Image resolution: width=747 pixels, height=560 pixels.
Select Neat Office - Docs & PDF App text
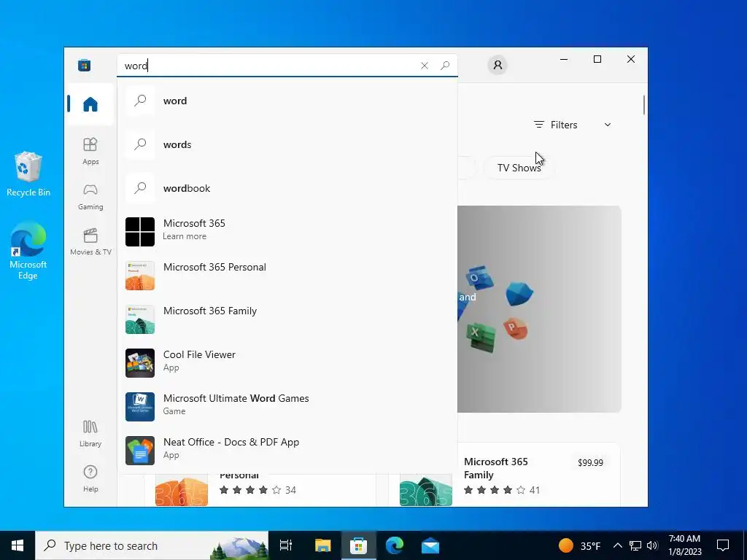231,443
